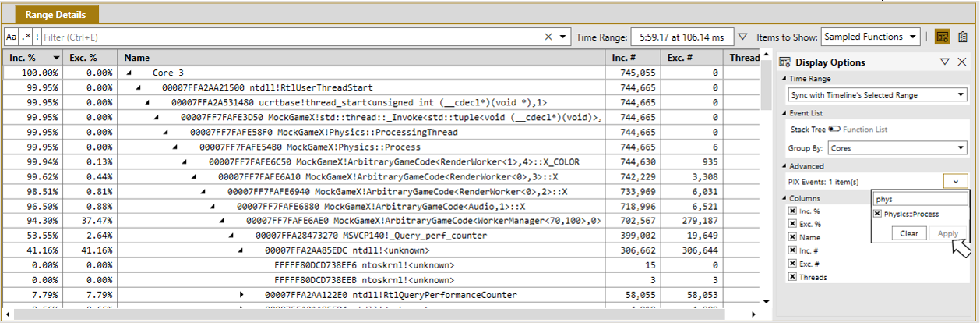The height and width of the screenshot is (323, 980).
Task: Collapse the Core 3 tree node
Action: (129, 73)
